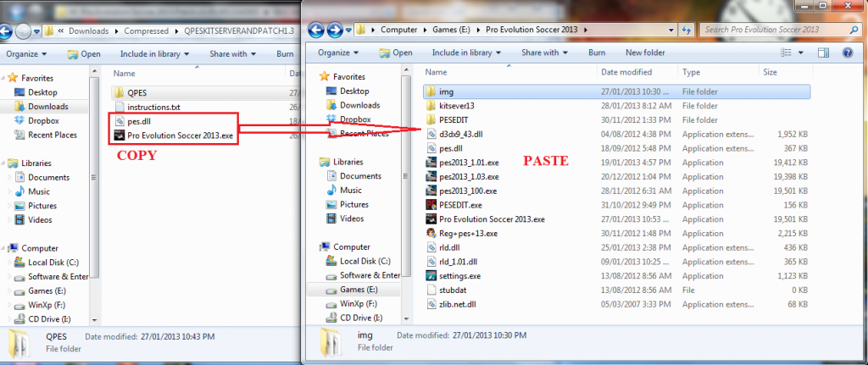Open Include in library dropdown, left window

tap(154, 53)
